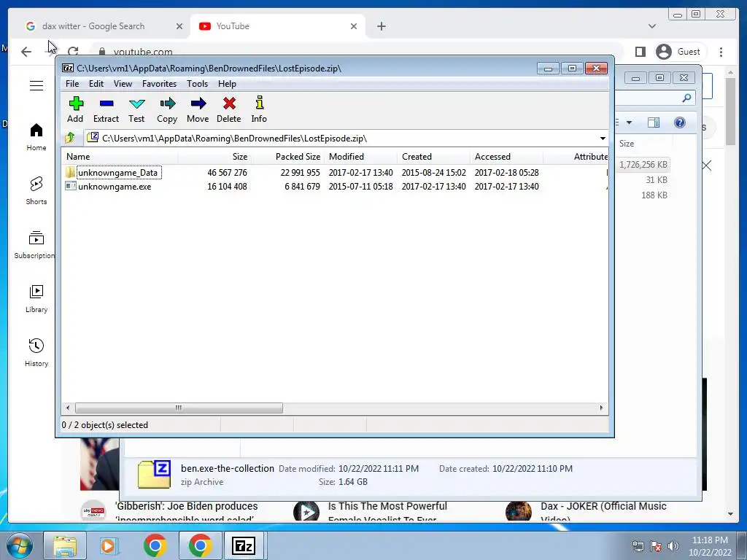747x560 pixels.
Task: Sort by the Name column header
Action: pyautogui.click(x=120, y=157)
